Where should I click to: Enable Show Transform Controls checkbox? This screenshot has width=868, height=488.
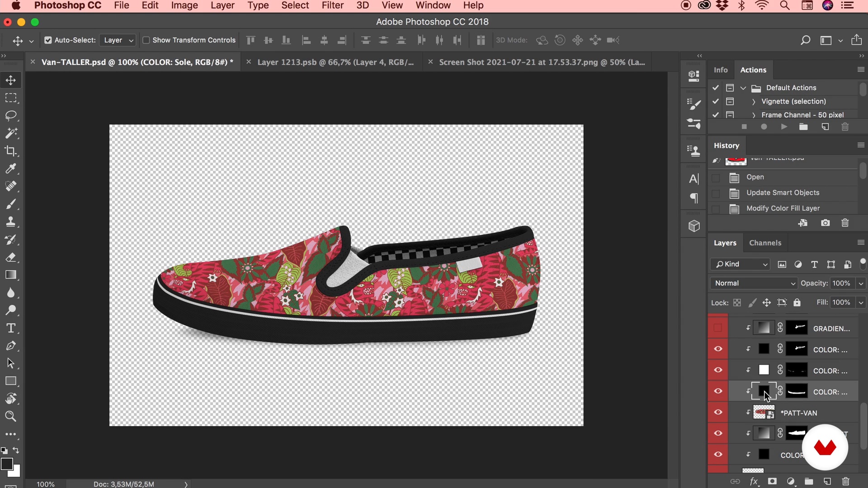146,40
